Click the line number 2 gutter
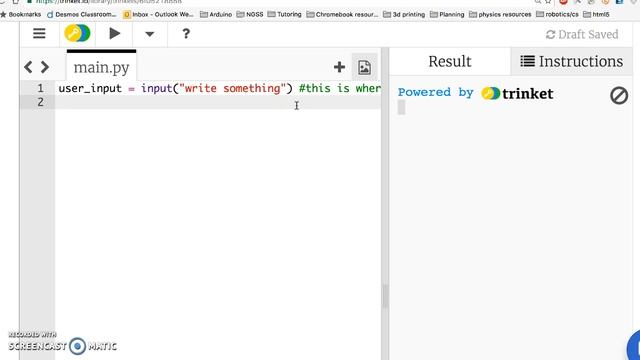 [x=40, y=102]
